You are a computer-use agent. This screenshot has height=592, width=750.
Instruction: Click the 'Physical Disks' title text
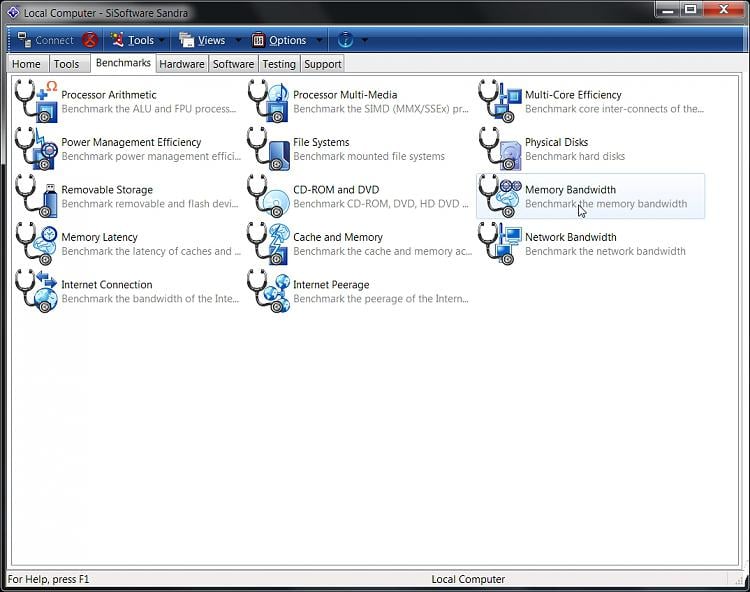(556, 142)
